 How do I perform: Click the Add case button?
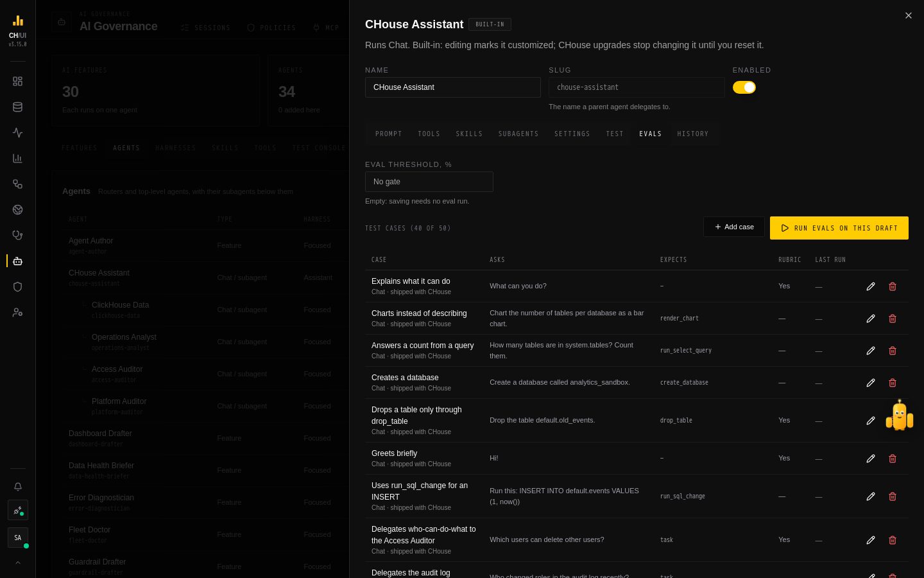734,227
